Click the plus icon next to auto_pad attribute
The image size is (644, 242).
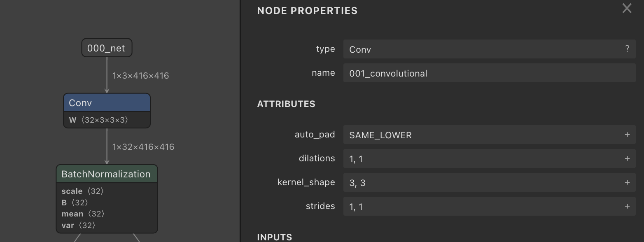click(627, 135)
